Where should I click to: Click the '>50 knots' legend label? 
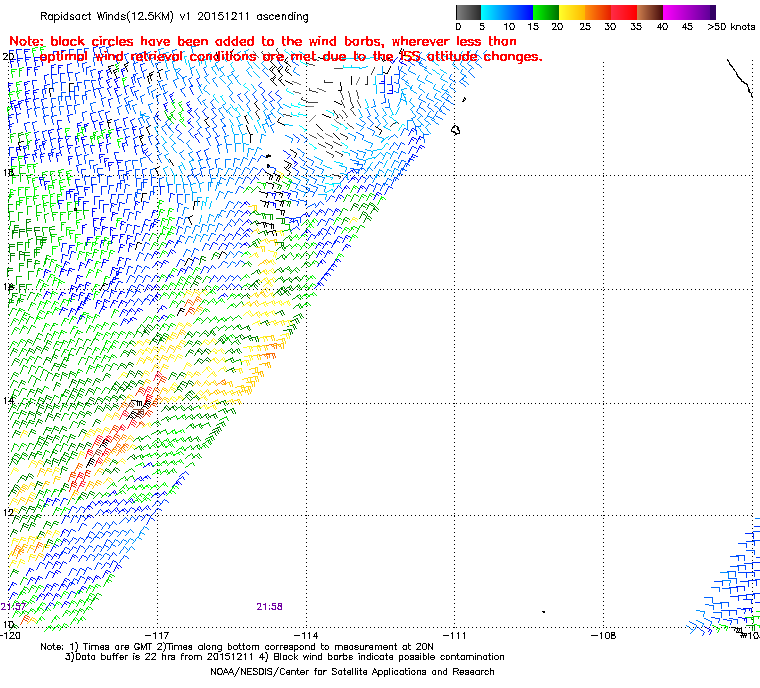[731, 27]
